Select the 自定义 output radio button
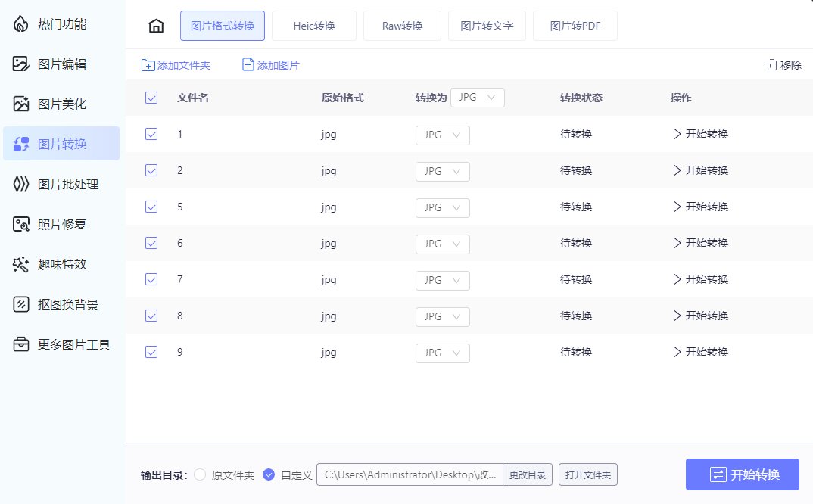 [x=269, y=474]
